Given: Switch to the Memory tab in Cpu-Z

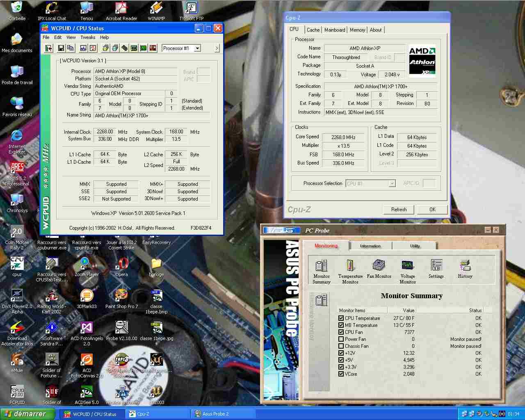Looking at the screenshot, I should click(x=357, y=30).
